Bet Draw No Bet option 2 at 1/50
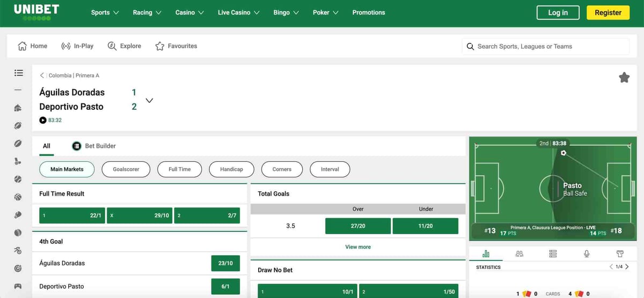Viewport: 644px width, 298px height. [x=408, y=292]
